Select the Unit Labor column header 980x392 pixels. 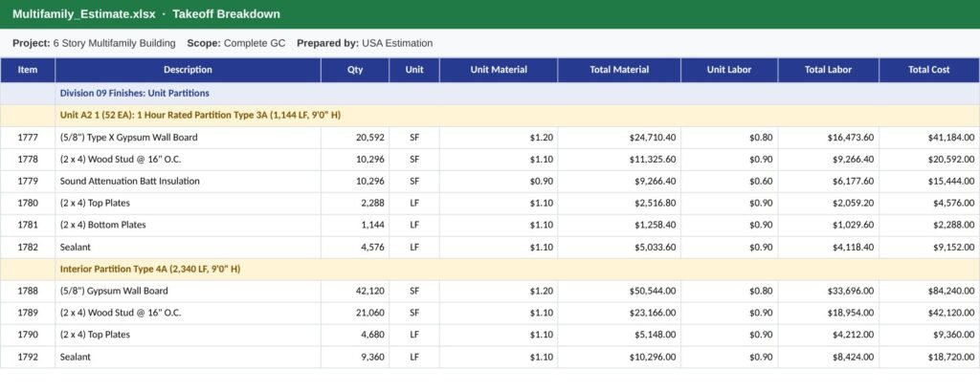click(729, 70)
